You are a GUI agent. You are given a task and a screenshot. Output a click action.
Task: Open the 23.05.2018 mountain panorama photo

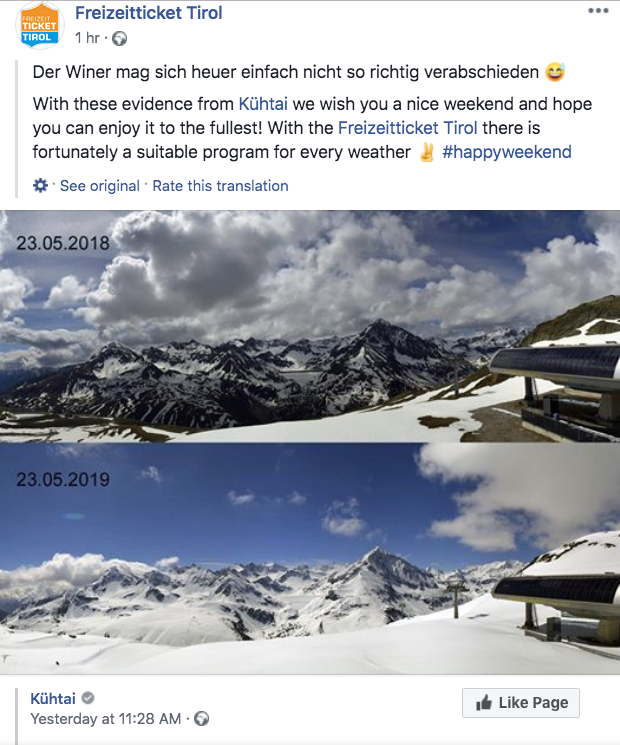tap(310, 326)
